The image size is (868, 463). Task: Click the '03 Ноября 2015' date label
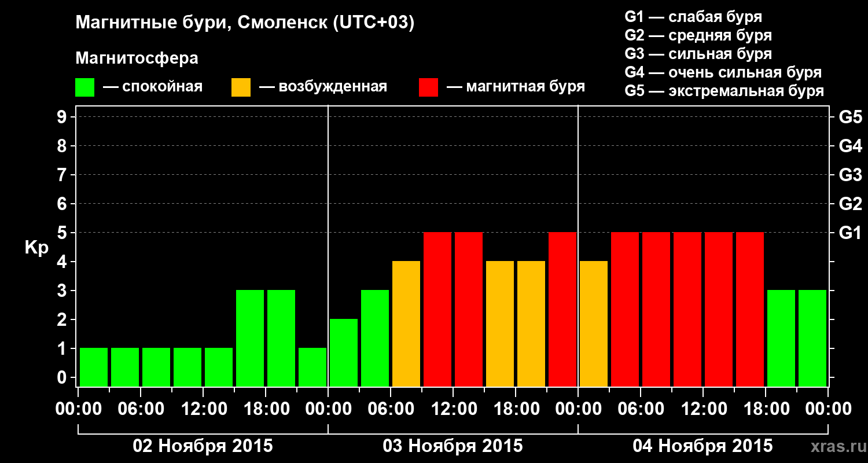[x=453, y=446]
